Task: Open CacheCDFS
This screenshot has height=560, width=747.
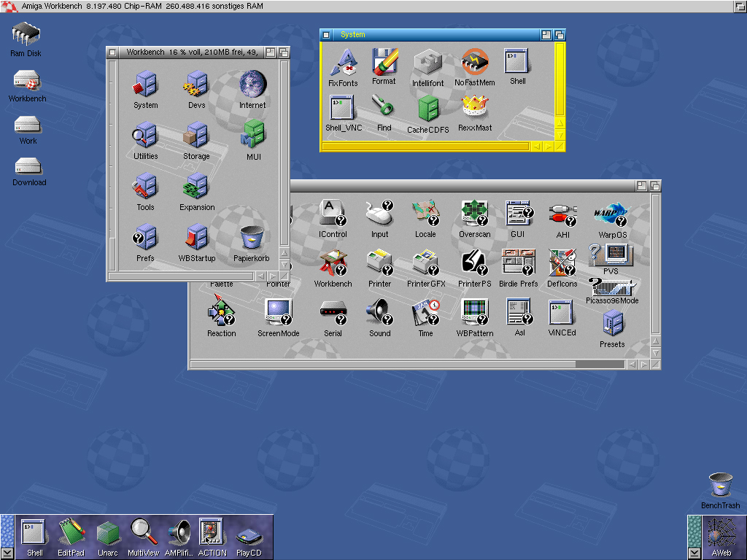Action: click(x=427, y=109)
